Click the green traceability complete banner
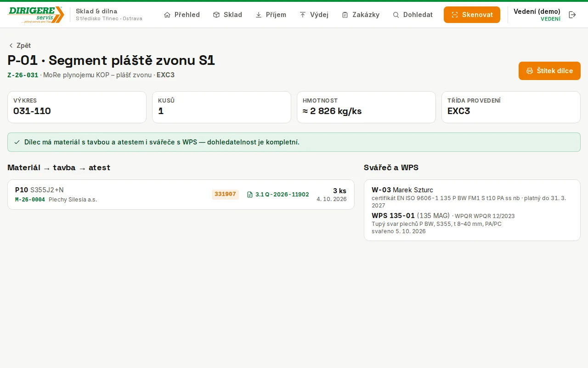Viewport: 588px width, 368px height. (x=294, y=142)
